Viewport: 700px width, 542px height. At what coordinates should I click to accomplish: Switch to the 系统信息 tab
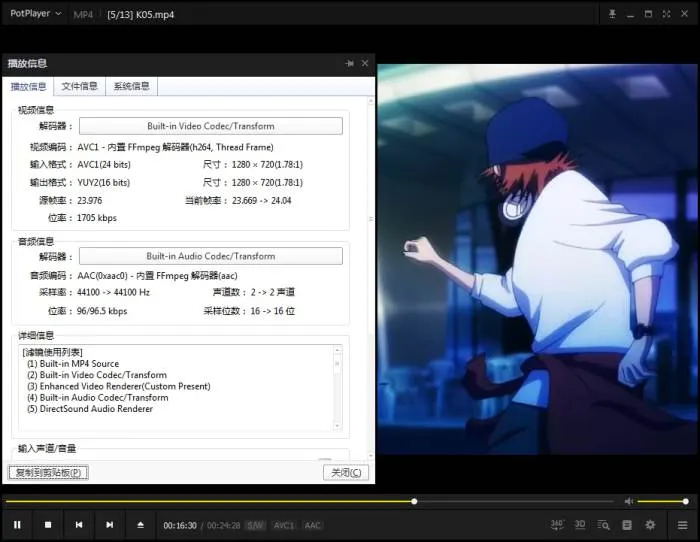point(131,86)
